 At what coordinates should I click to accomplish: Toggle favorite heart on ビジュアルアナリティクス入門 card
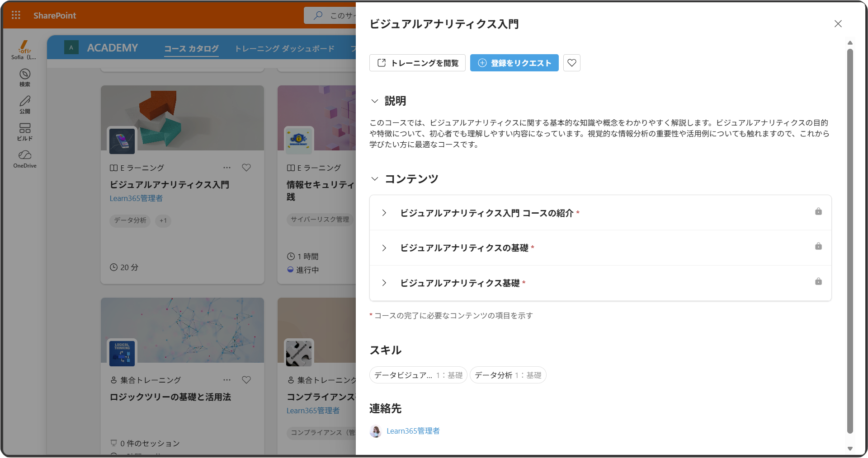tap(246, 168)
